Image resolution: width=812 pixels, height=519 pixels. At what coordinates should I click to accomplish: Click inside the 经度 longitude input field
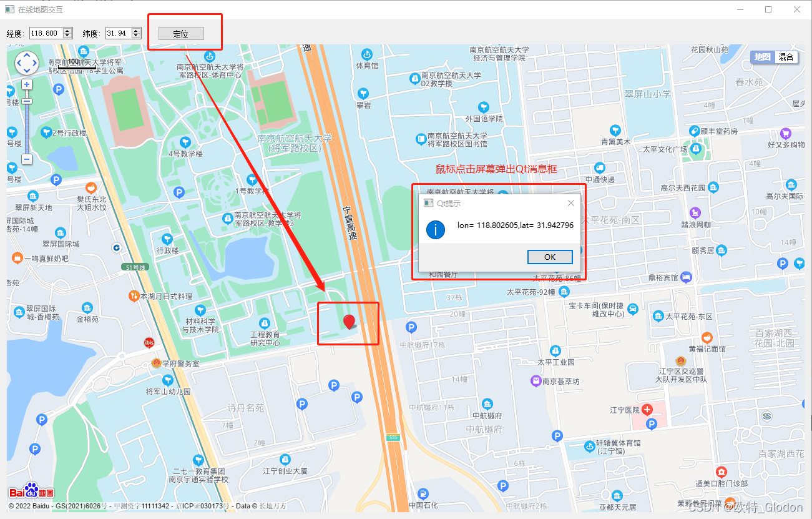pos(47,32)
